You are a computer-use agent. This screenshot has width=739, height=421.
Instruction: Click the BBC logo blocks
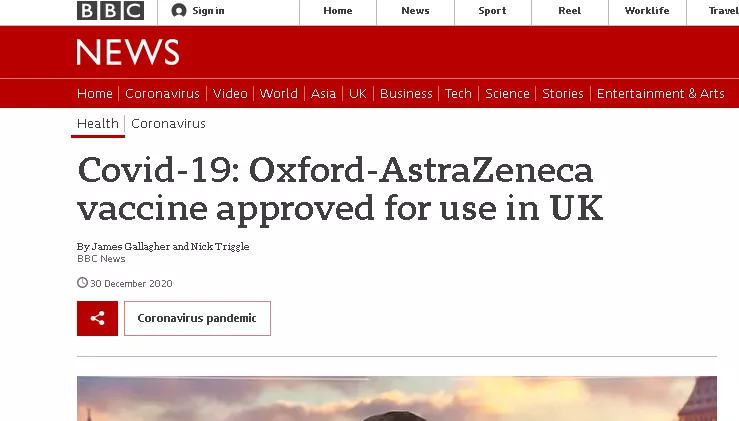coord(110,11)
